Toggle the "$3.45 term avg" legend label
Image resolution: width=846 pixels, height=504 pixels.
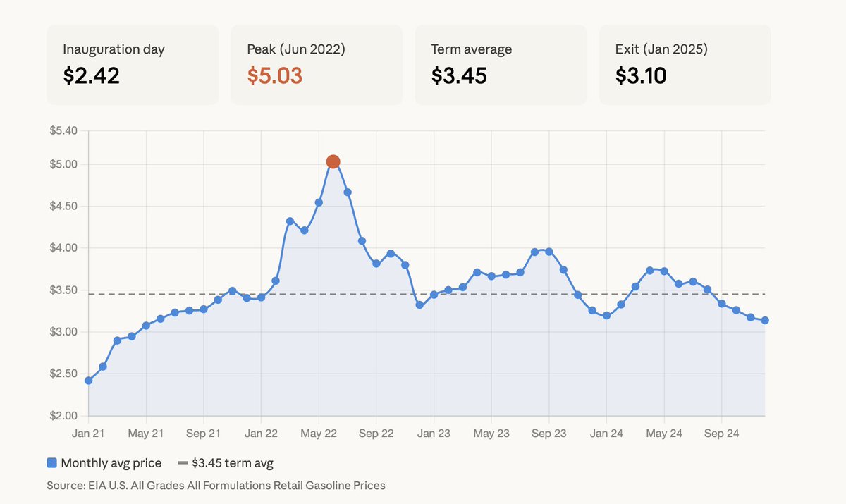[x=233, y=463]
